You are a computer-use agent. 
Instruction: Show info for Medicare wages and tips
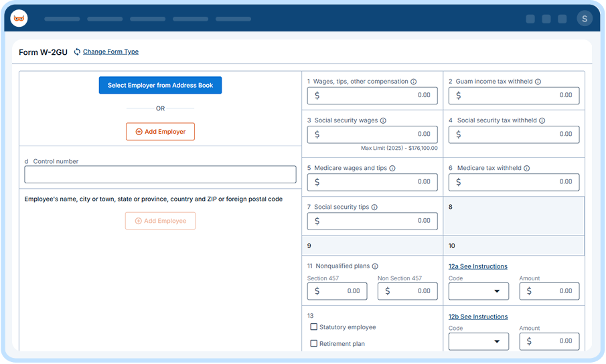(x=392, y=169)
